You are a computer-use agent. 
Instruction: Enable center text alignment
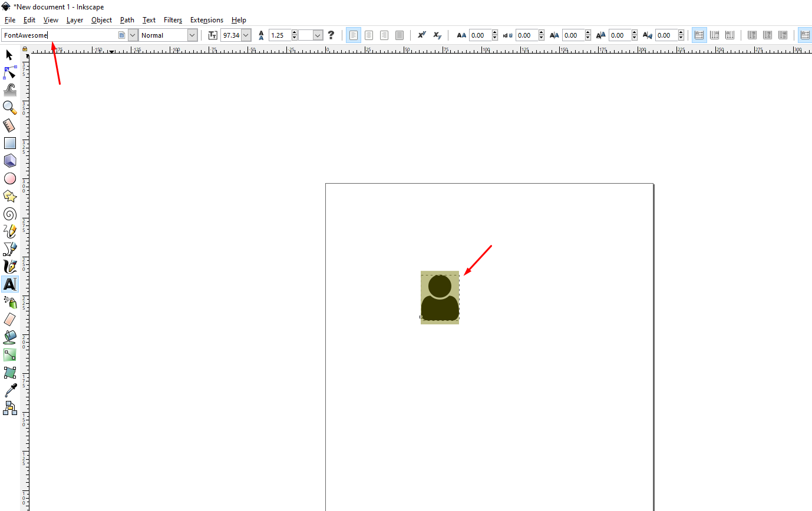coord(369,35)
